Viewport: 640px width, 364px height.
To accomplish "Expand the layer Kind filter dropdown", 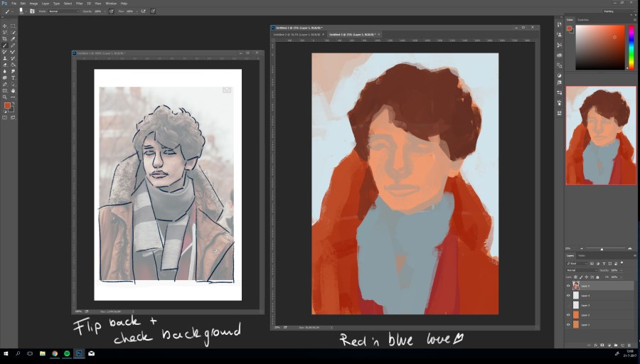I will coord(575,264).
